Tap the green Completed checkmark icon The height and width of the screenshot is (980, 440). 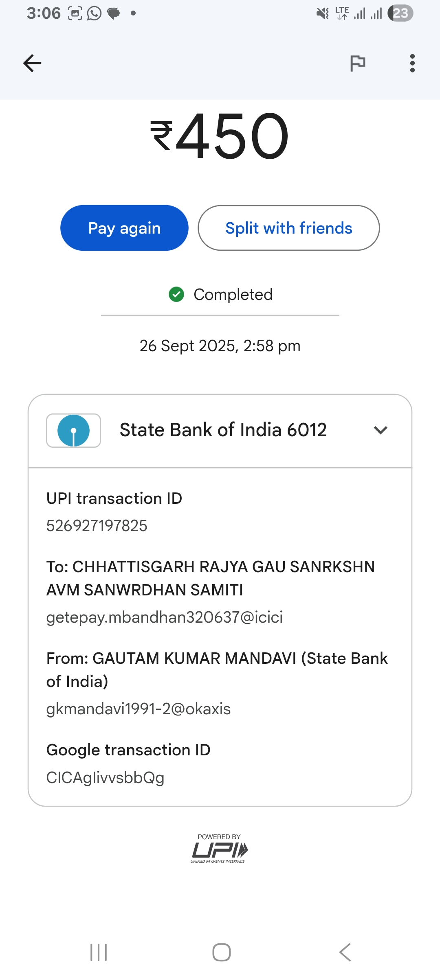click(176, 294)
